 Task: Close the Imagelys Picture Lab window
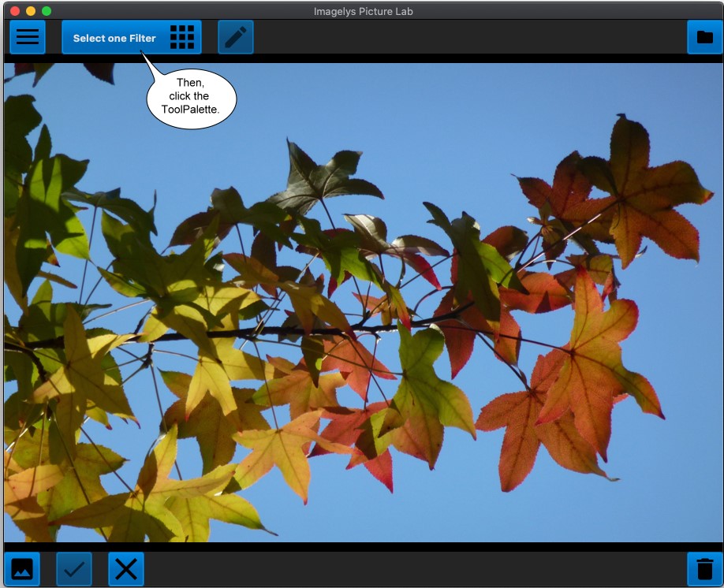[15, 11]
